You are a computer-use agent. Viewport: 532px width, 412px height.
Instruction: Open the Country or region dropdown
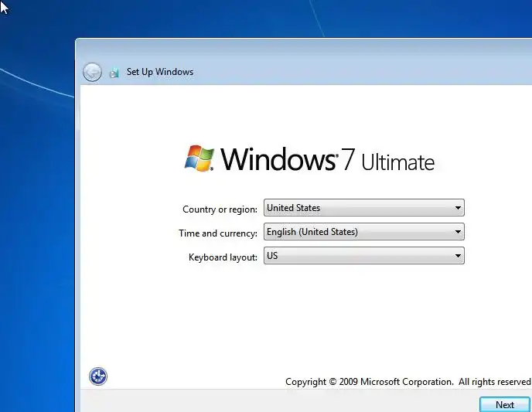click(364, 207)
